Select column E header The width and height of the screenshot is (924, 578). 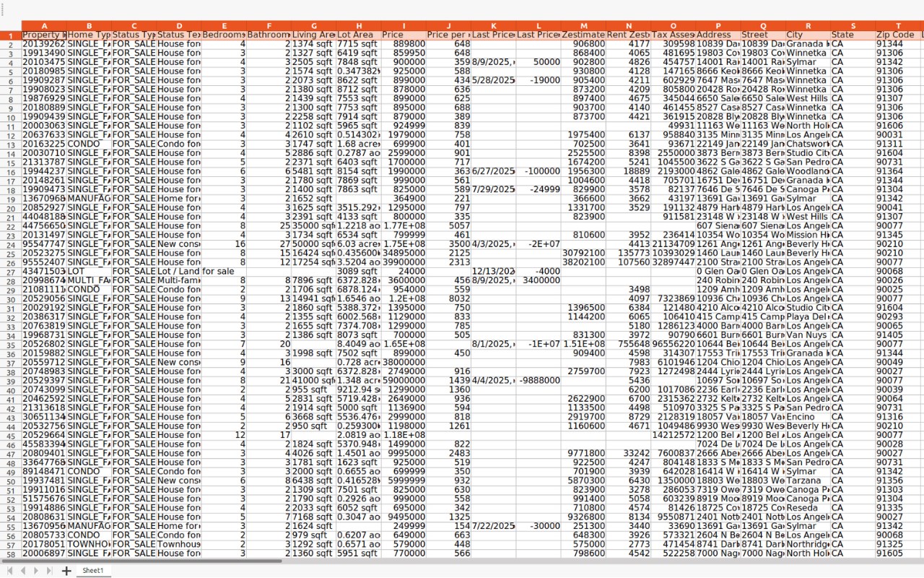[x=224, y=26]
